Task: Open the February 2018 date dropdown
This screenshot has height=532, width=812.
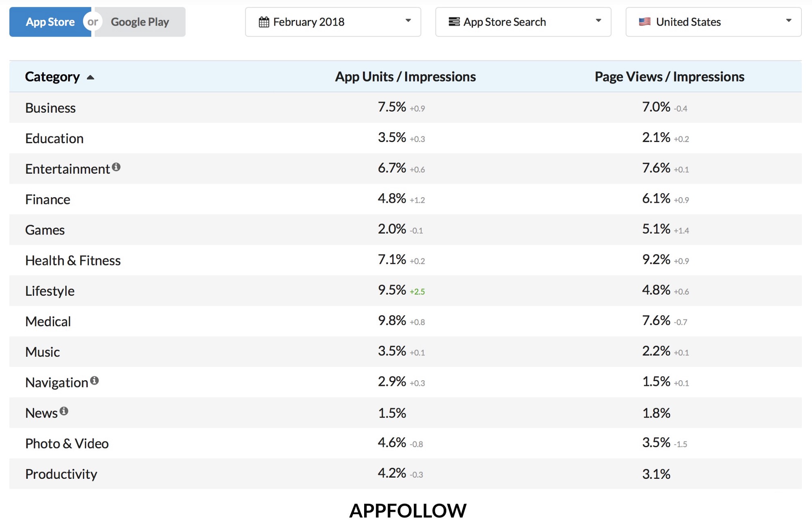Action: pos(333,22)
